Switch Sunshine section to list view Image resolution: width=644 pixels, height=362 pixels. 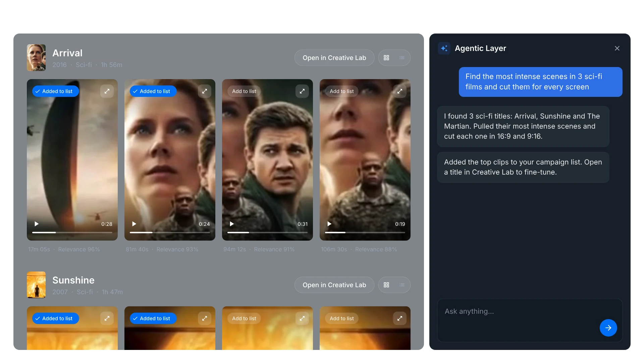click(x=402, y=285)
